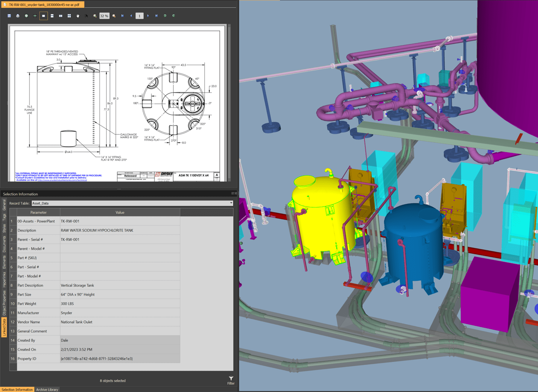Save the PDF with the floppy disk icon
Viewport: 538px width, 392px height.
[x=9, y=16]
